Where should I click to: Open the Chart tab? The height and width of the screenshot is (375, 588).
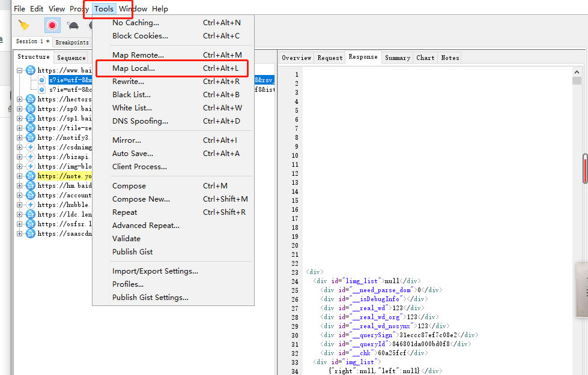pyautogui.click(x=425, y=58)
